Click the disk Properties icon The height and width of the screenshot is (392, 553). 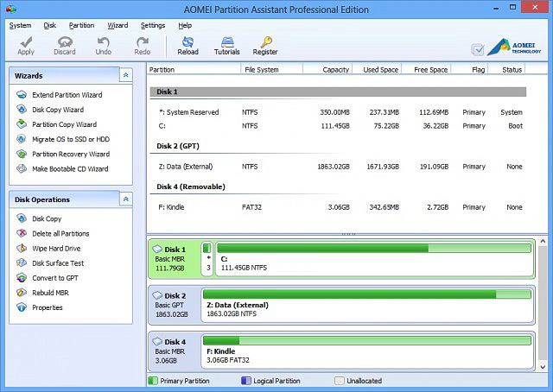22,307
